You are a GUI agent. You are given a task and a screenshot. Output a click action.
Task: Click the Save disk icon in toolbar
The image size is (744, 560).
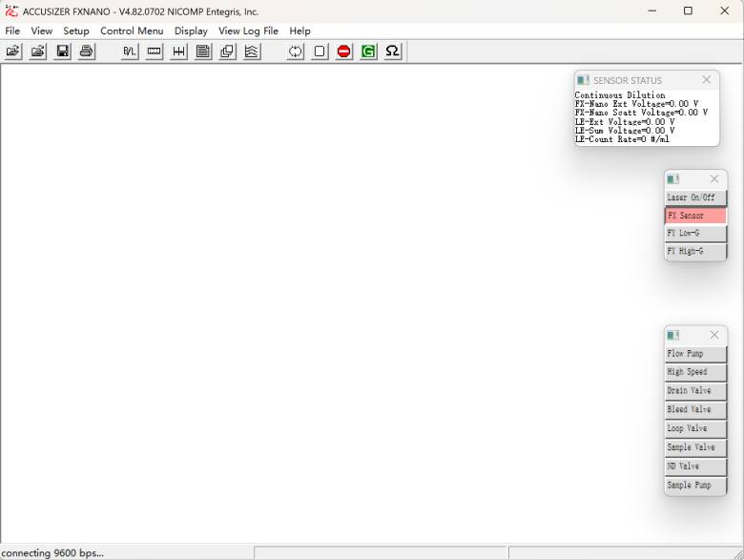[x=62, y=52]
